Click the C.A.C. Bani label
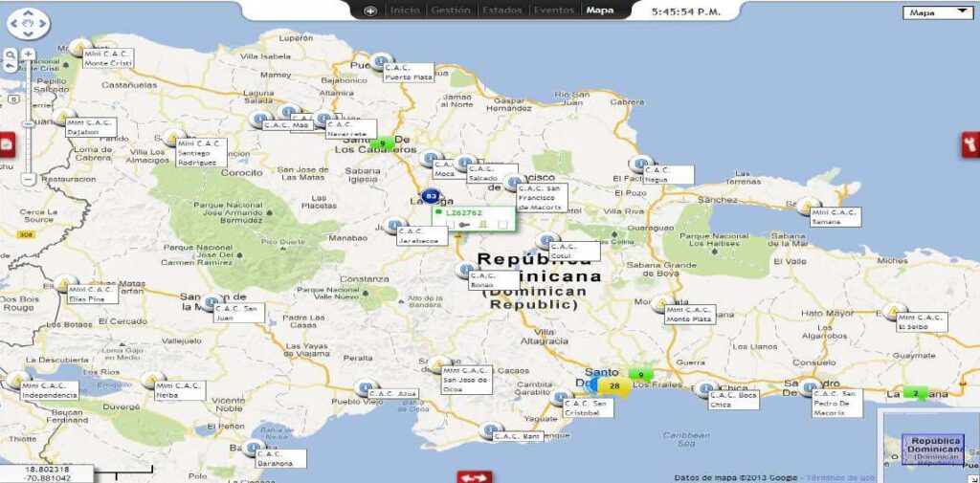 click(x=518, y=437)
